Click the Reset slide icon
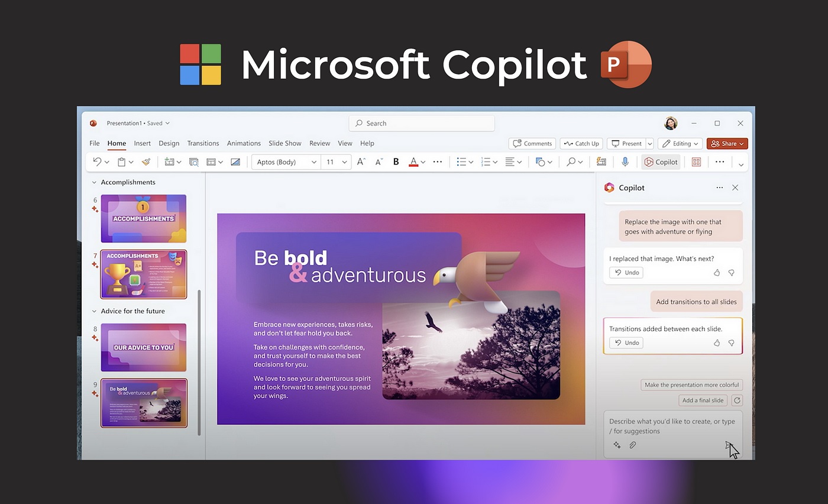Viewport: 828px width, 504px height. pyautogui.click(x=235, y=161)
